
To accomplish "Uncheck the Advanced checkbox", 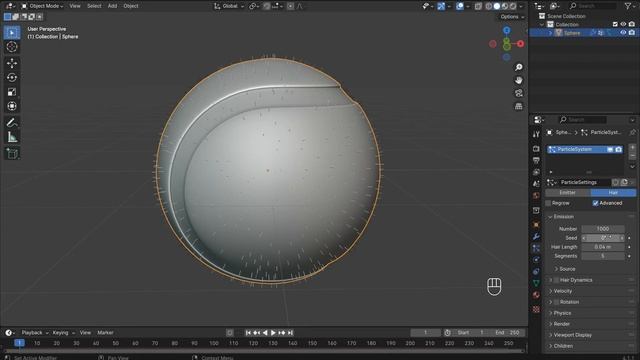I will (x=596, y=203).
